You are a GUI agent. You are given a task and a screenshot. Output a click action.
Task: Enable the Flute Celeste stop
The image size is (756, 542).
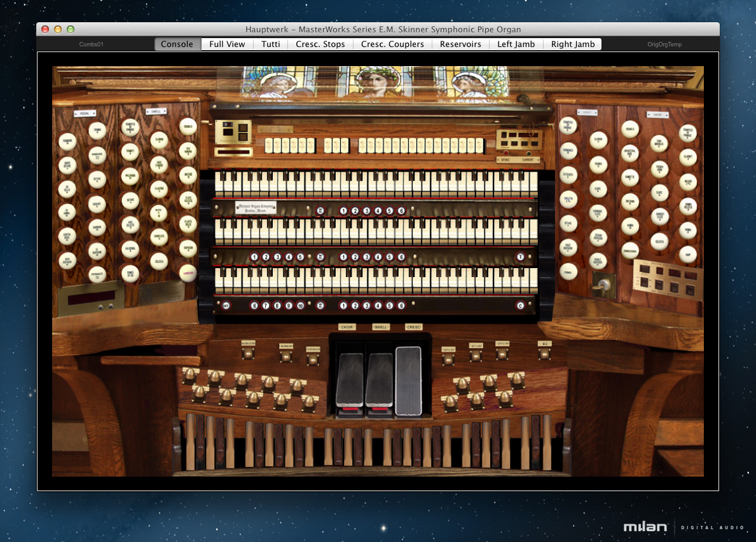pos(188,200)
